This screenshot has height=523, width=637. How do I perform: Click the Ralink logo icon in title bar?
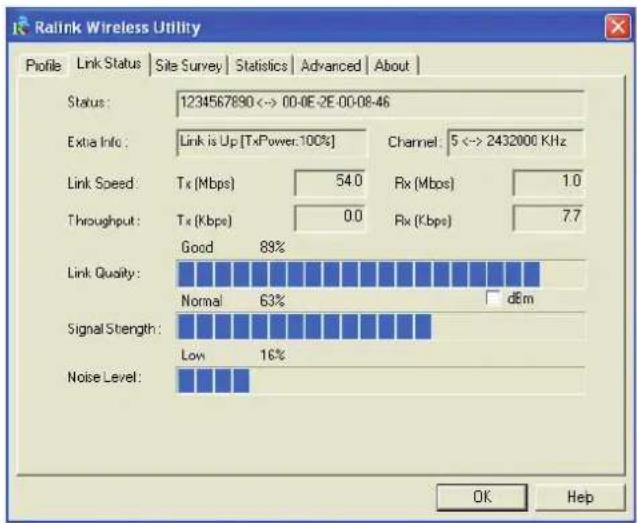click(x=21, y=26)
